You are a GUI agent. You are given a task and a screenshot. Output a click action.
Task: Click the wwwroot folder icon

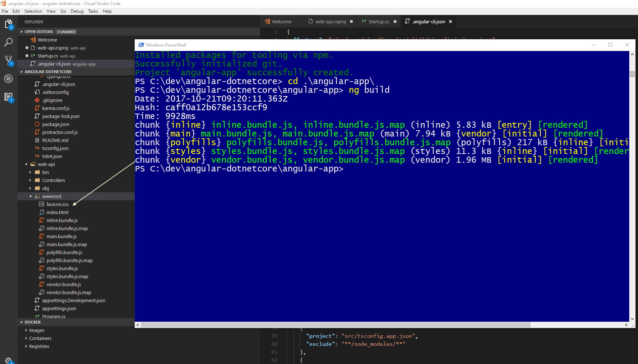pos(37,196)
